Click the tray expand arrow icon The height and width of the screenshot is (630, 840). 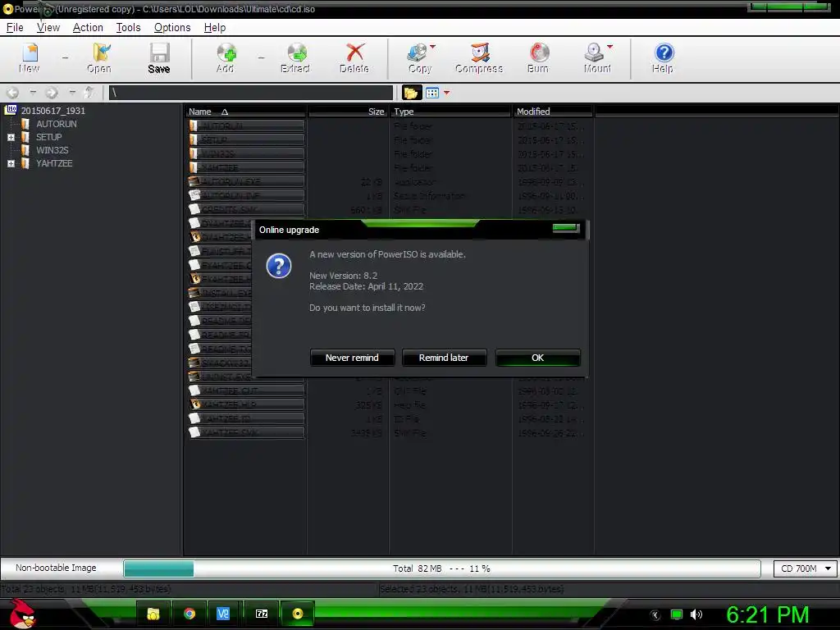pos(655,615)
